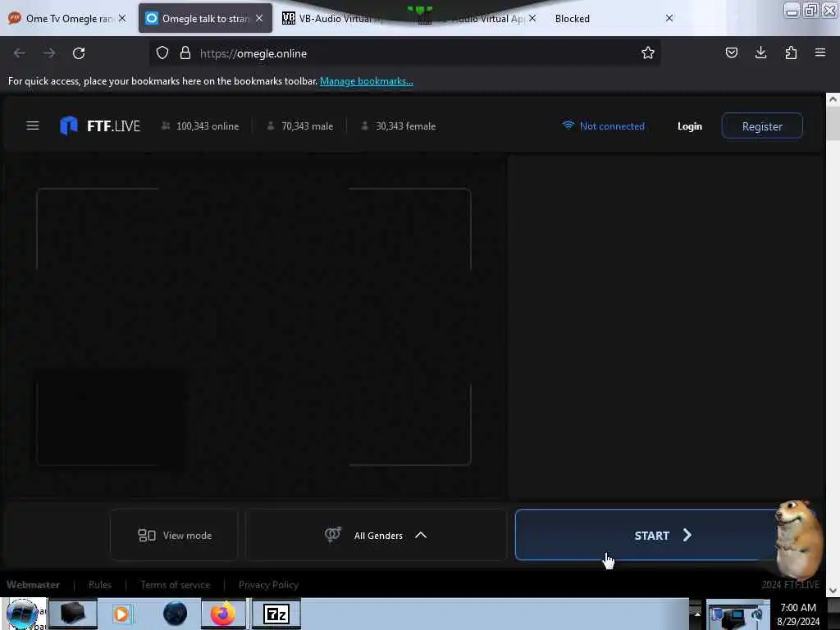Open the tracking protection shield icon

coord(162,53)
